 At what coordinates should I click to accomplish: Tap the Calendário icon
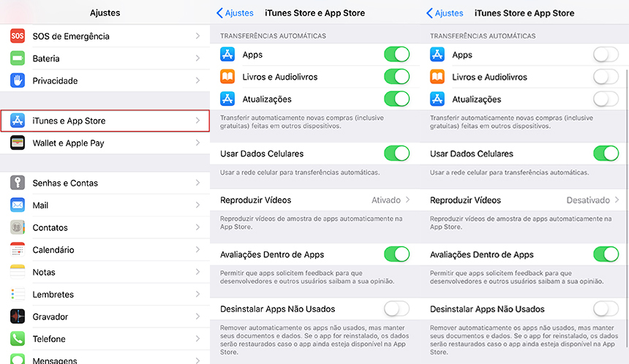point(18,250)
